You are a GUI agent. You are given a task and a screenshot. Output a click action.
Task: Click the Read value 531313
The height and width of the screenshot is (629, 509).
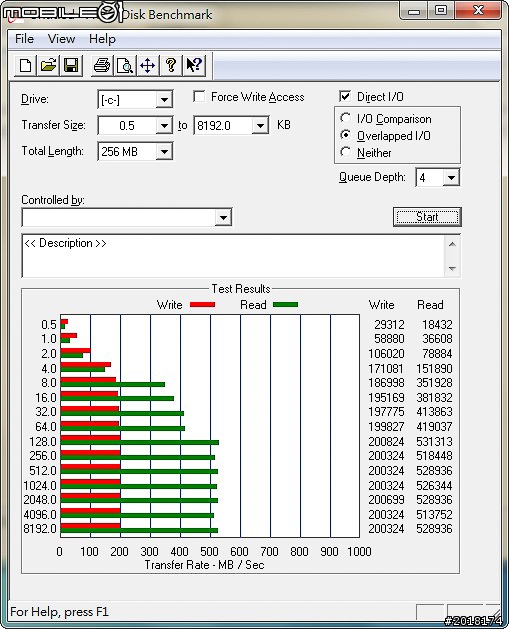(434, 442)
